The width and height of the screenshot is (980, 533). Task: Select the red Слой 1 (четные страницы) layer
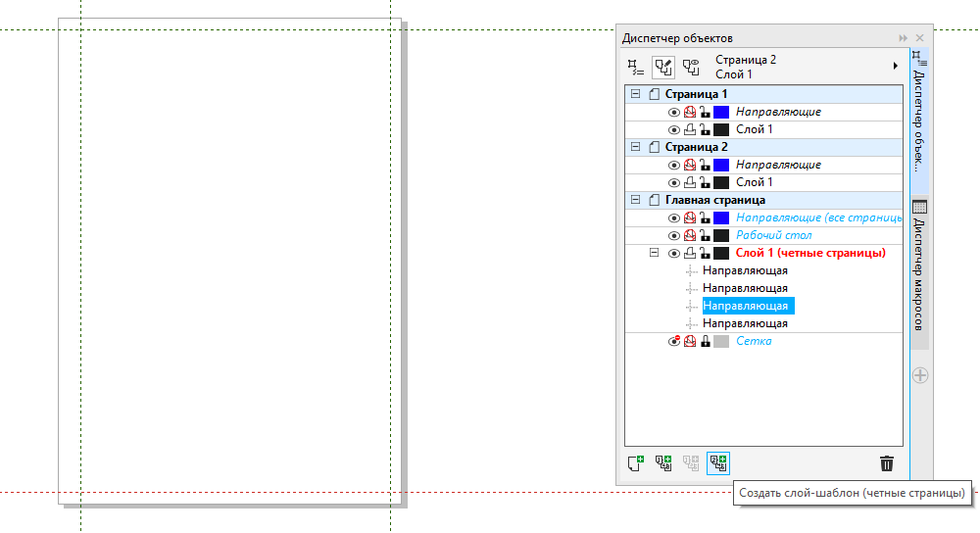tap(810, 253)
